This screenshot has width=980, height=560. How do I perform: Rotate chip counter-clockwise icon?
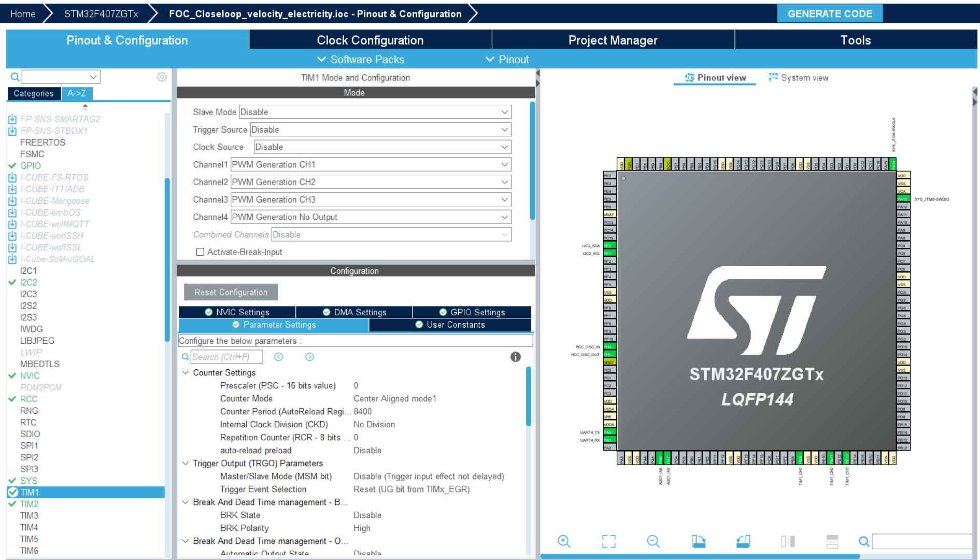coord(743,542)
